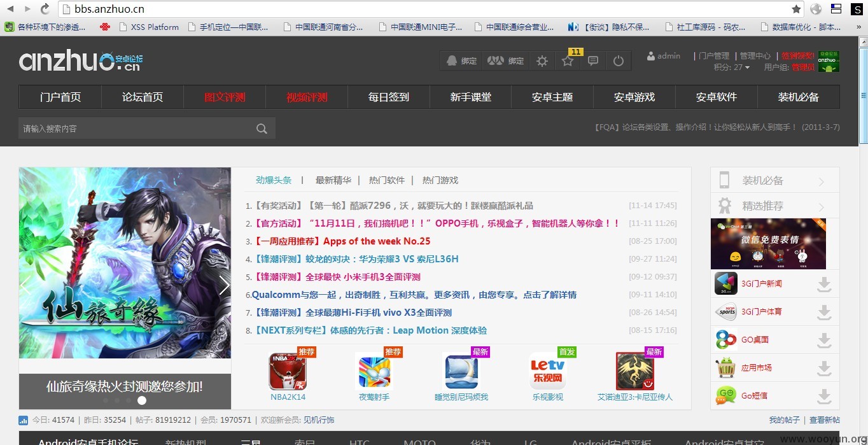Bookmark this page with the star icon
The image size is (868, 445).
pyautogui.click(x=796, y=9)
